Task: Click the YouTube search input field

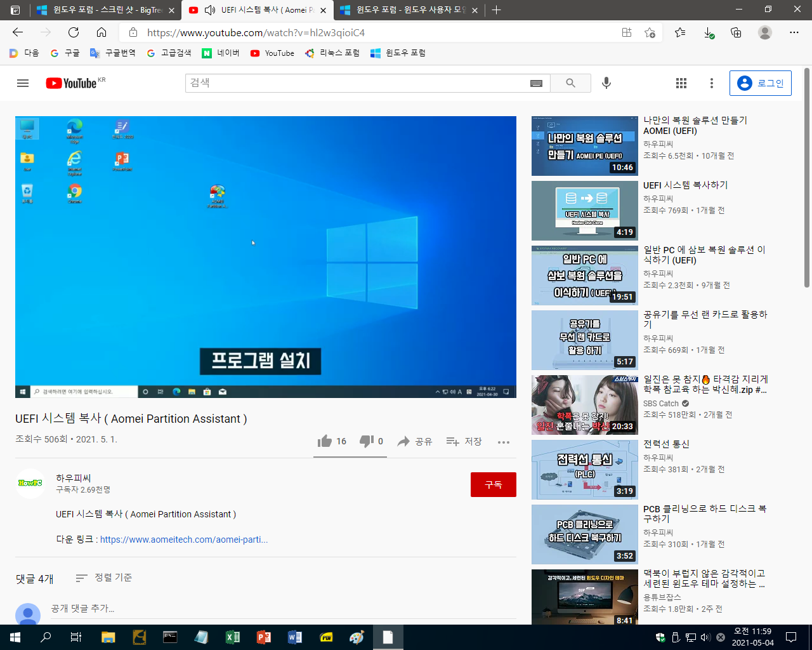Action: pyautogui.click(x=358, y=83)
